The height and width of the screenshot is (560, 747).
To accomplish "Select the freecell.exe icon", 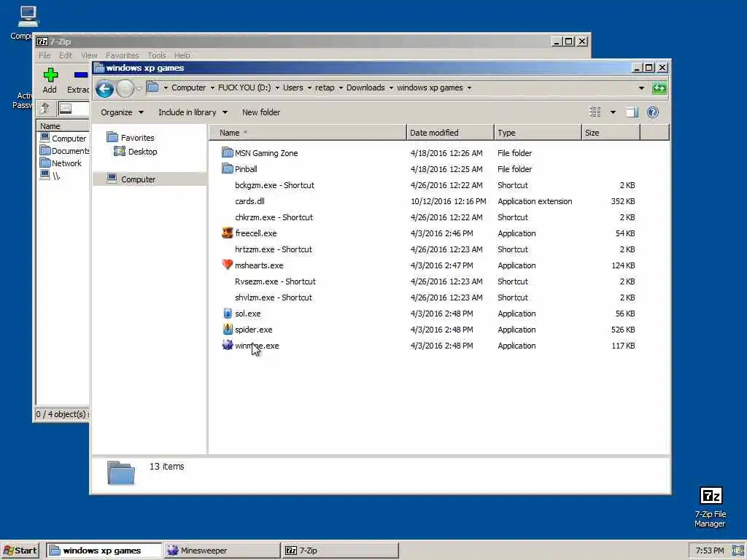I will tap(228, 233).
